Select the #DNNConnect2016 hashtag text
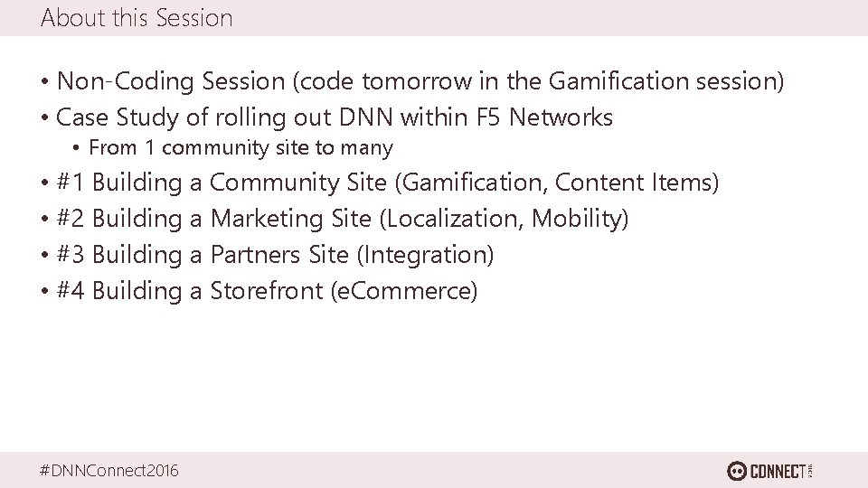 [x=109, y=470]
